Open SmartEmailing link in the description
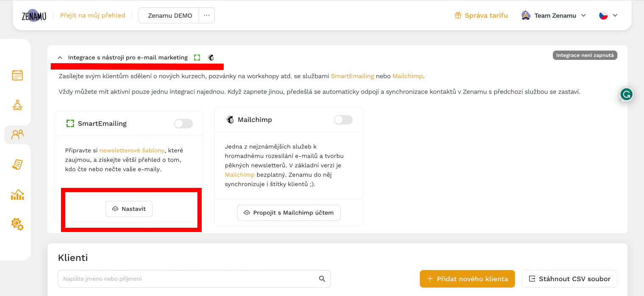 point(353,76)
